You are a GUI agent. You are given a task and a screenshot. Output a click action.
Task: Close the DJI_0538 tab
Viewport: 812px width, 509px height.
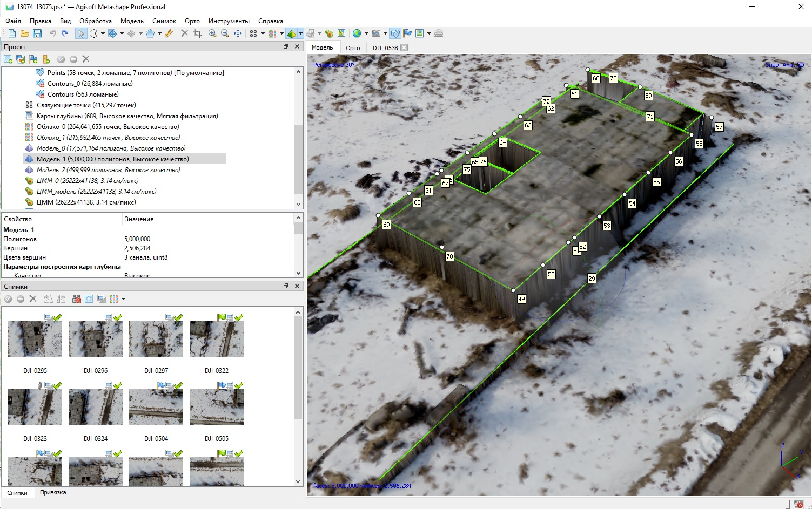(x=404, y=47)
